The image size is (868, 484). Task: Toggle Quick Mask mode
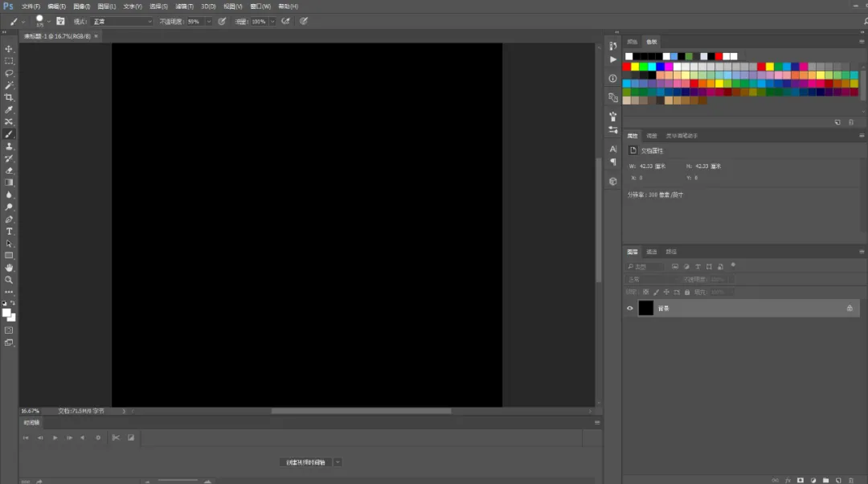pyautogui.click(x=9, y=330)
